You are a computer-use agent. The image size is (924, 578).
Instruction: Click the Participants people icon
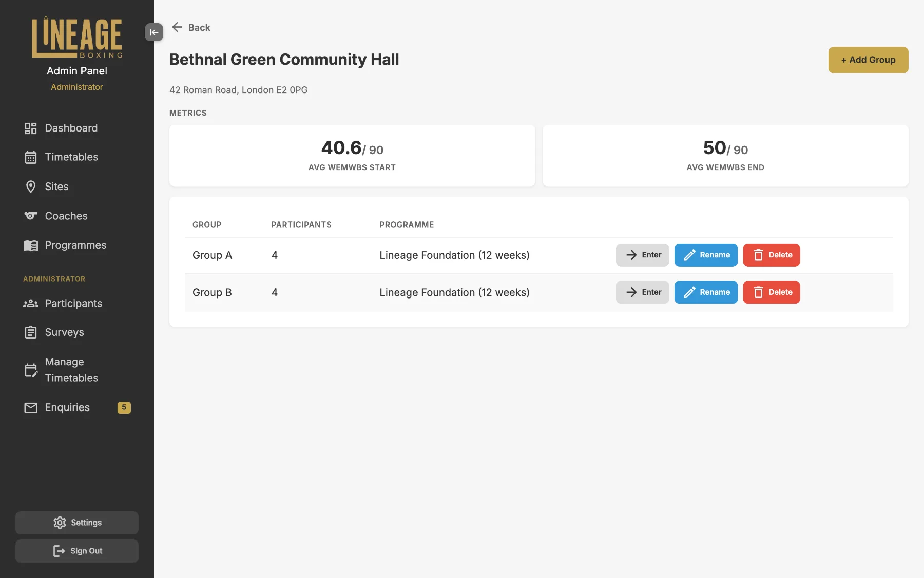pyautogui.click(x=31, y=304)
